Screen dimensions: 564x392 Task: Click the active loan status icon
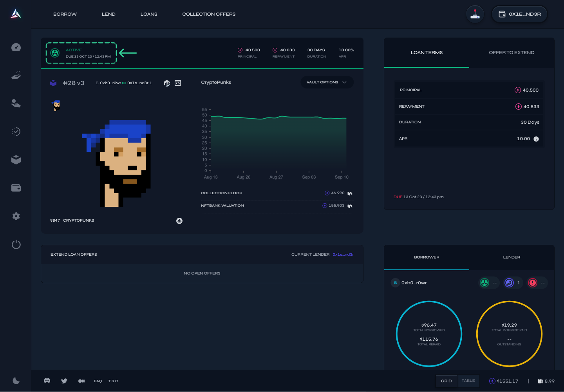point(55,53)
